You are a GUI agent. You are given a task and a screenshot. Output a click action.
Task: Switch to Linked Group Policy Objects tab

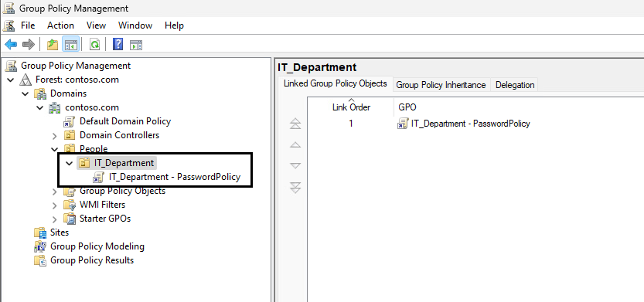click(336, 83)
